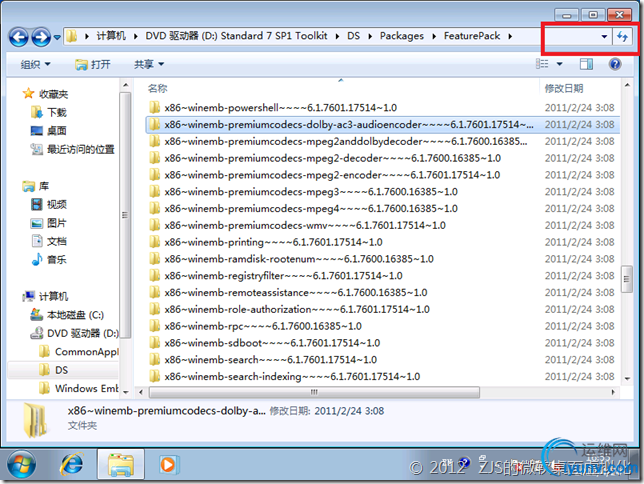Click the refresh button in address bar

(x=623, y=37)
